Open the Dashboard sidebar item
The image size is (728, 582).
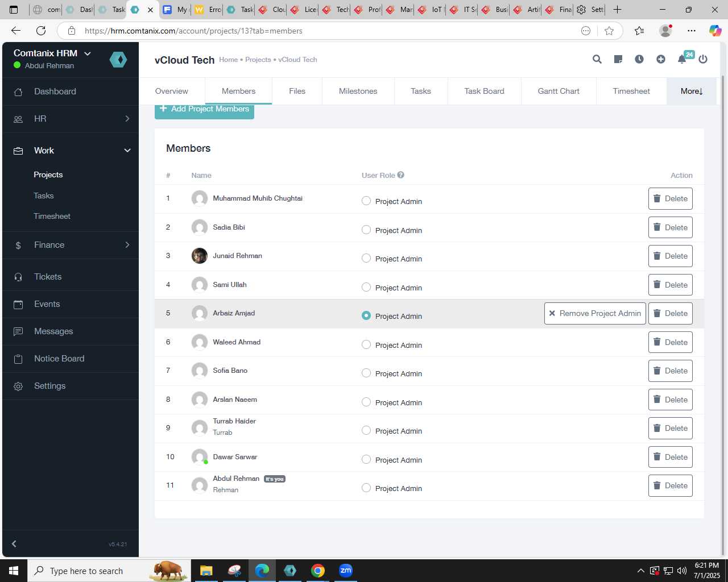[x=71, y=92]
